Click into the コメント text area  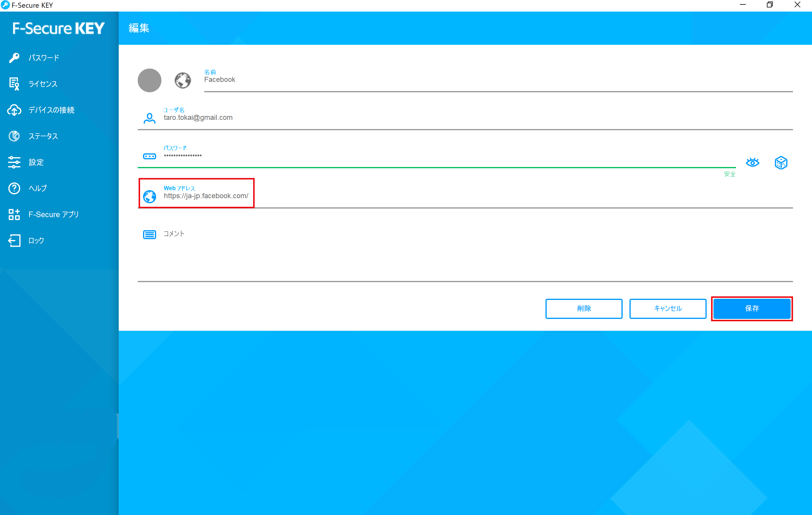pyautogui.click(x=465, y=252)
